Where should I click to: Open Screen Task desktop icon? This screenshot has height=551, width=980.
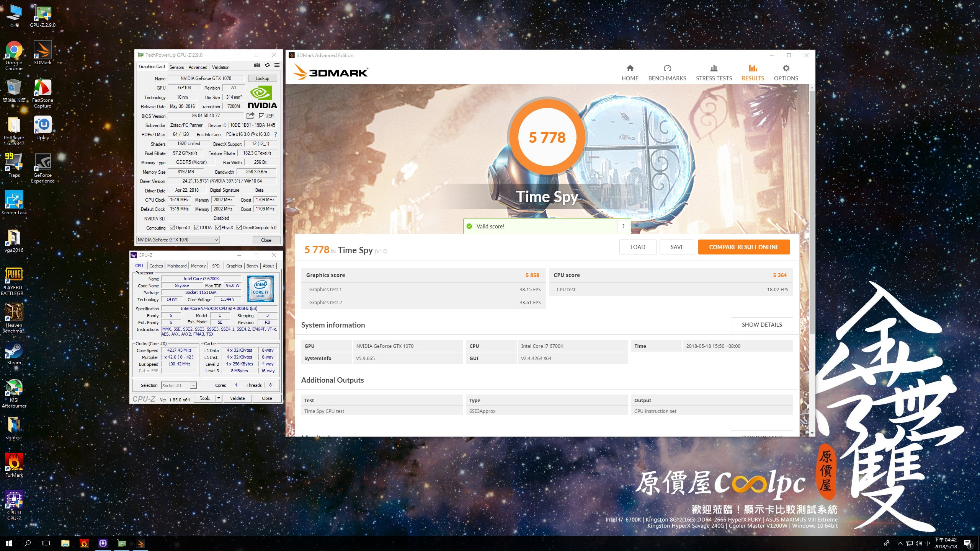(14, 203)
